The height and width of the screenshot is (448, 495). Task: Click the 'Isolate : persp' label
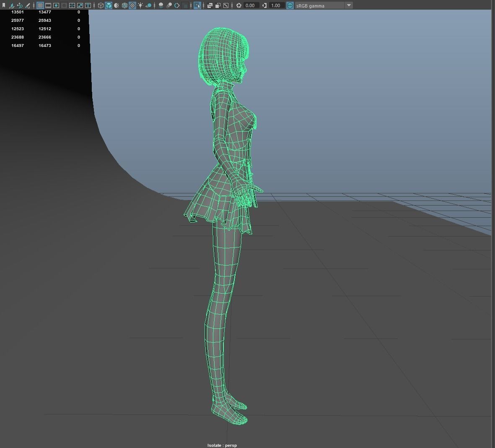(x=222, y=445)
